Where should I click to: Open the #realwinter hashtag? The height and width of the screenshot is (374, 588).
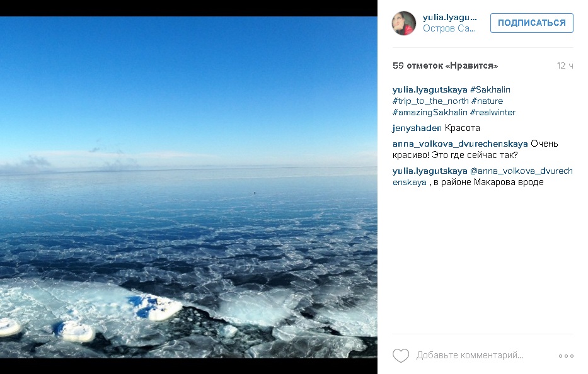coord(493,112)
